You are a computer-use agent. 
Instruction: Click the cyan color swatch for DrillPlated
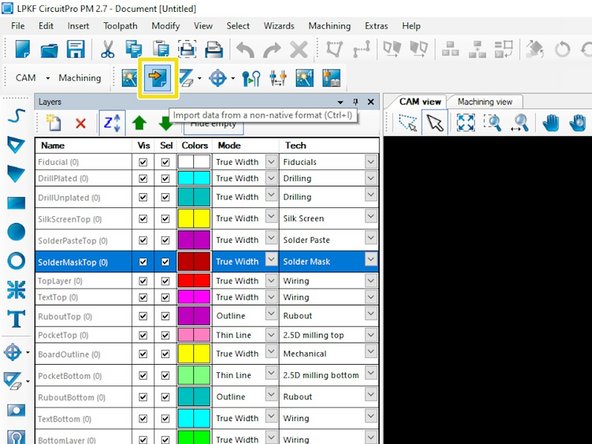tap(194, 178)
